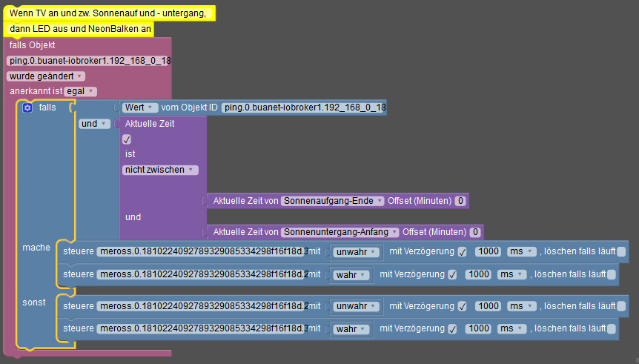This screenshot has width=639, height=364.
Task: Click meross object ID in mache row ending .3
Action: pos(202,251)
